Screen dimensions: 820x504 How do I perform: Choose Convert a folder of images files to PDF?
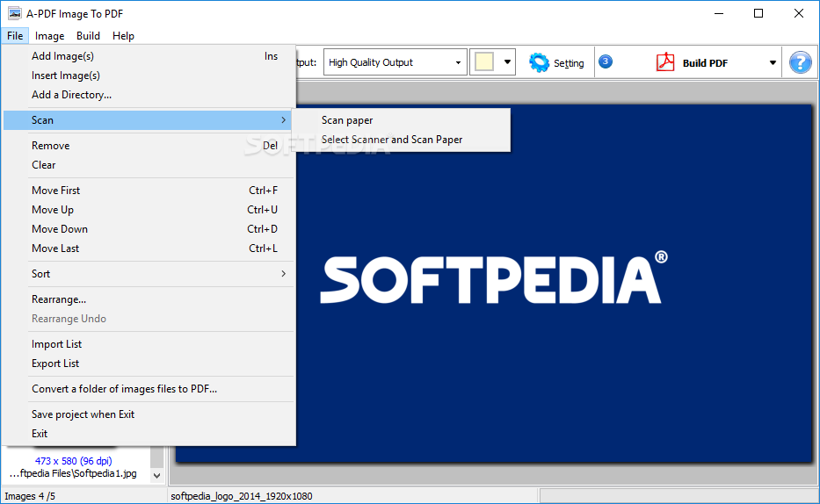click(149, 389)
